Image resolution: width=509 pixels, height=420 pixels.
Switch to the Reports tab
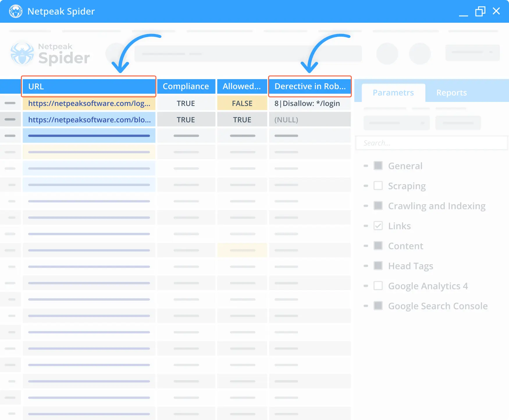pos(451,93)
